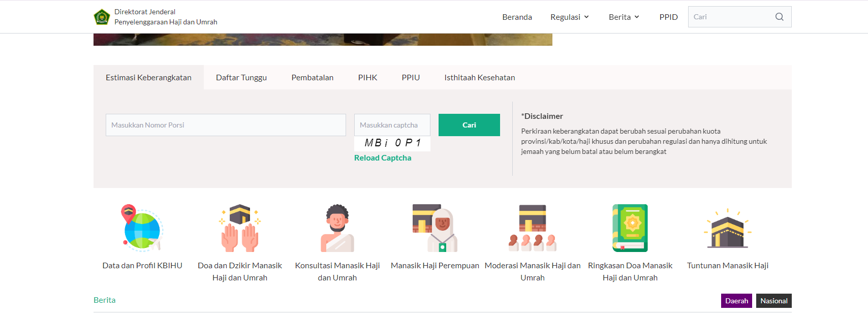Click the Reload Captcha link

pyautogui.click(x=383, y=158)
